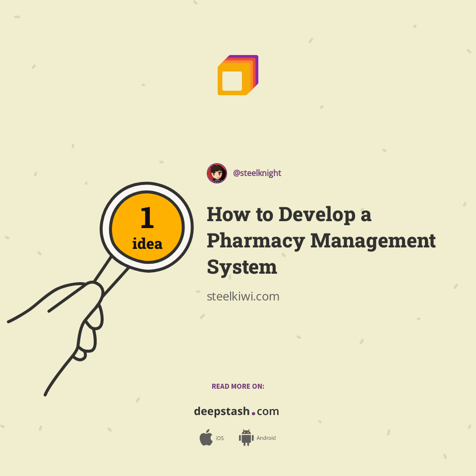Expand the 'READ MORE ON:' section

(237, 386)
